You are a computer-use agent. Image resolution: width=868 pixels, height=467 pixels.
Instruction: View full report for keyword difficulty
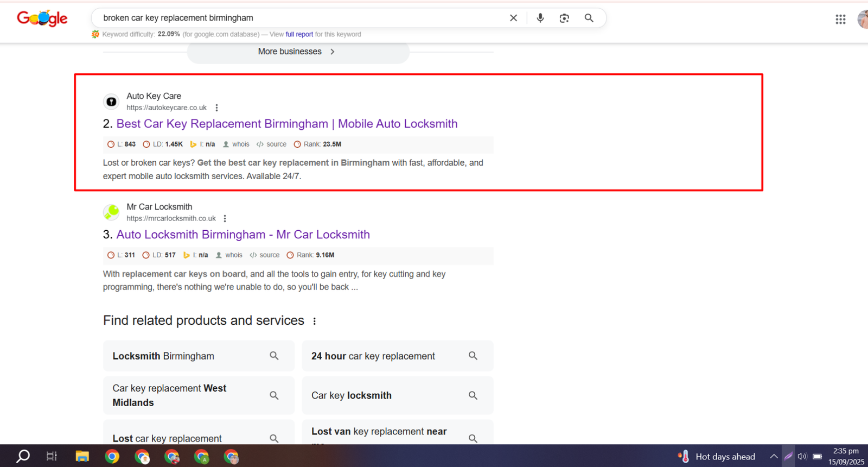(x=299, y=34)
